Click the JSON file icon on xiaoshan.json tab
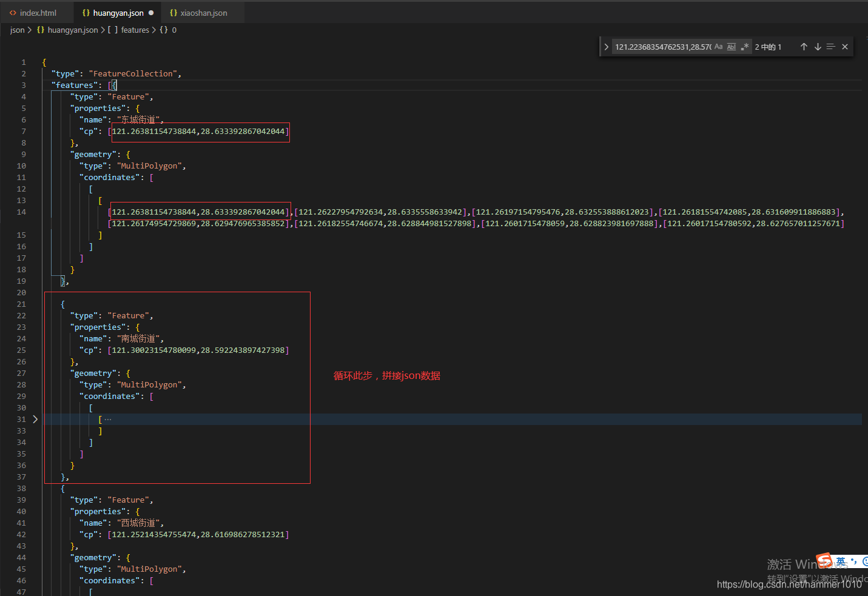Viewport: 868px width, 596px height. tap(173, 13)
